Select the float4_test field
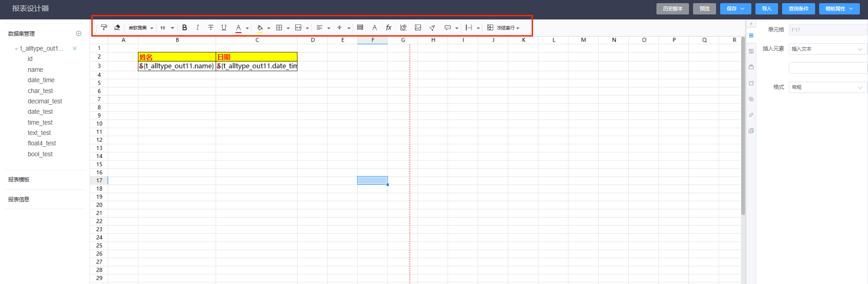Screen dimensions: 868x284 [x=42, y=143]
